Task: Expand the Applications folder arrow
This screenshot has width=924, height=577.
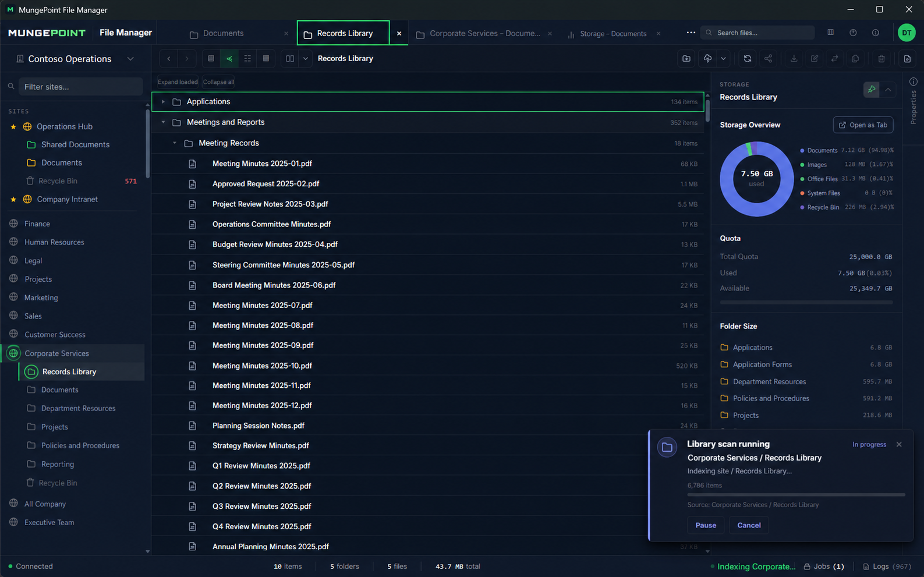Action: pyautogui.click(x=163, y=101)
